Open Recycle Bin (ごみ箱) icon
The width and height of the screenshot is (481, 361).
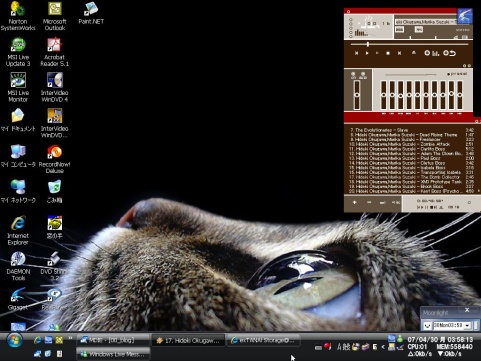[55, 191]
